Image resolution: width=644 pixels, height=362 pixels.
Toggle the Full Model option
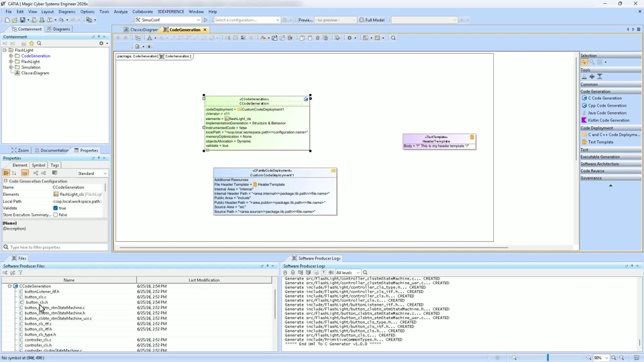[x=372, y=19]
